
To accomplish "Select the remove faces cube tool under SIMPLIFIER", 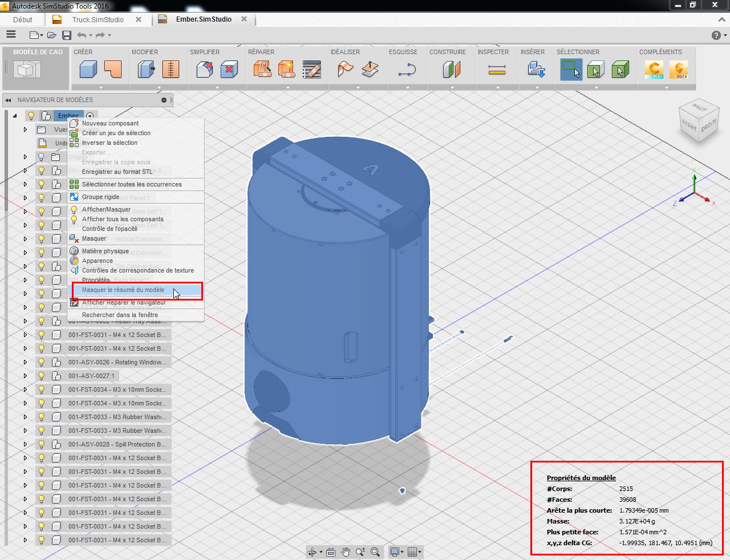I will click(x=229, y=70).
